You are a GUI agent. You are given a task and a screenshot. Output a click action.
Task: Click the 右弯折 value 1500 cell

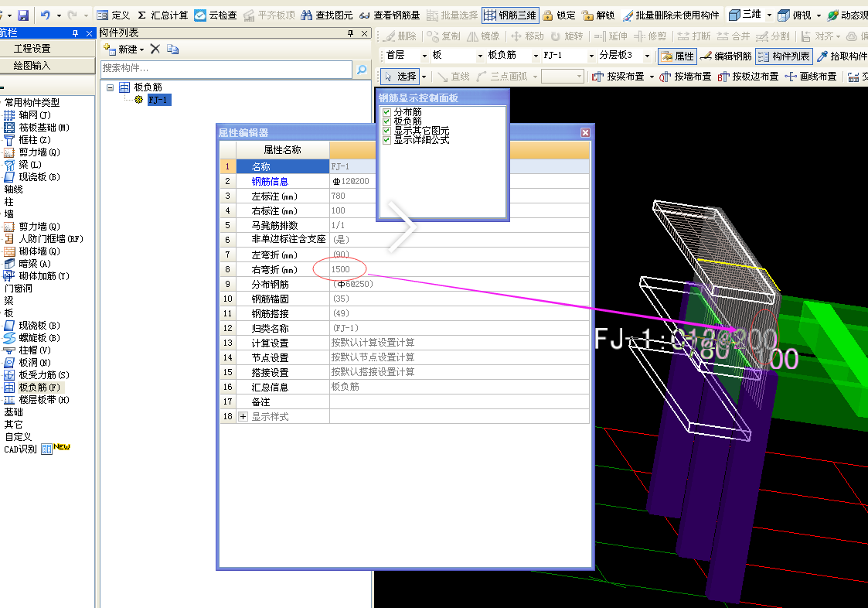[x=459, y=269]
